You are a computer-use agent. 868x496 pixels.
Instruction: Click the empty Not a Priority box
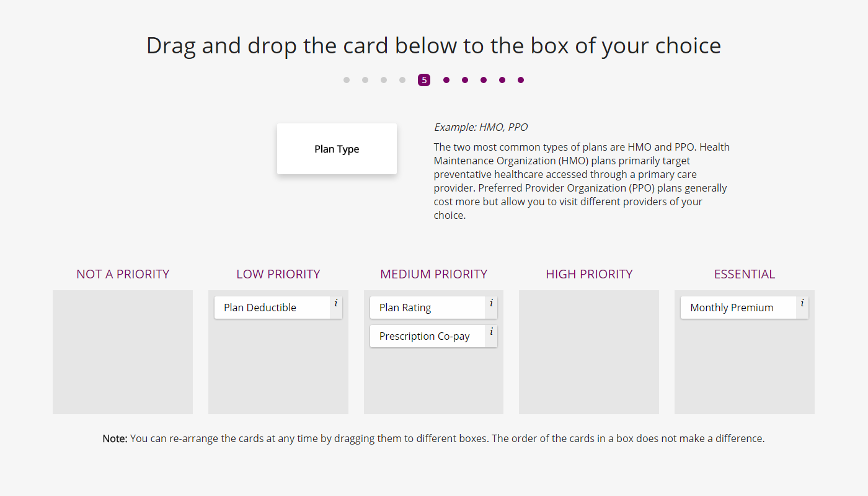(123, 352)
